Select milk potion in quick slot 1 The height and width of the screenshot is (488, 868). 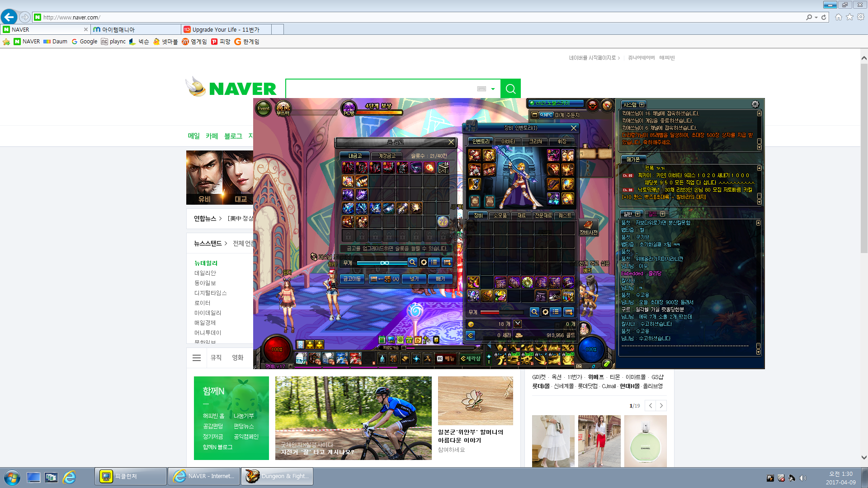pos(301,359)
